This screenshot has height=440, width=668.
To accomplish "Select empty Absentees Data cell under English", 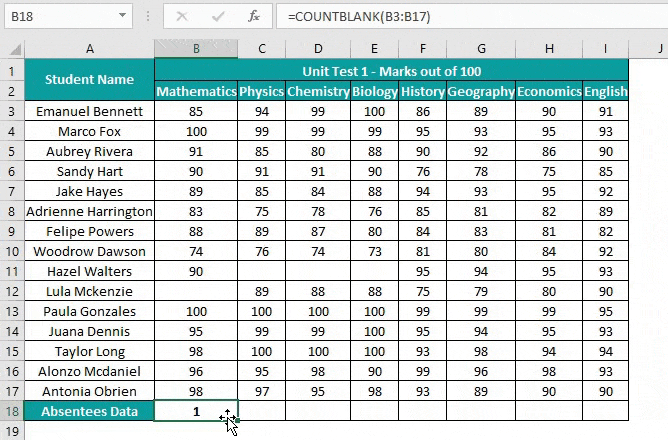I will pos(605,411).
